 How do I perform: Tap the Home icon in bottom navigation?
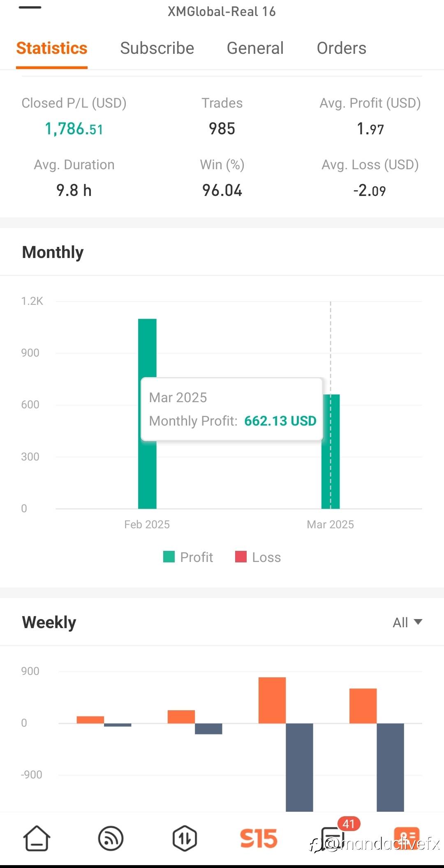[x=37, y=838]
